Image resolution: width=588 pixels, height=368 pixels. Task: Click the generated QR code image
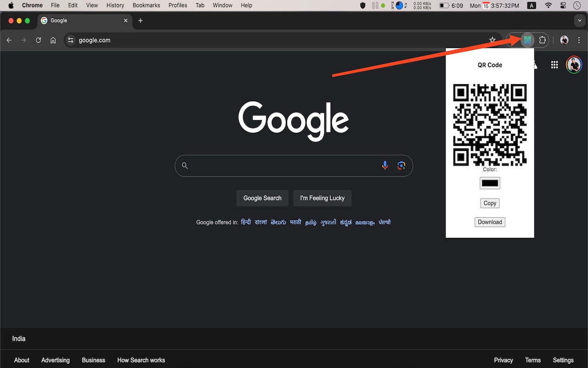pos(490,125)
